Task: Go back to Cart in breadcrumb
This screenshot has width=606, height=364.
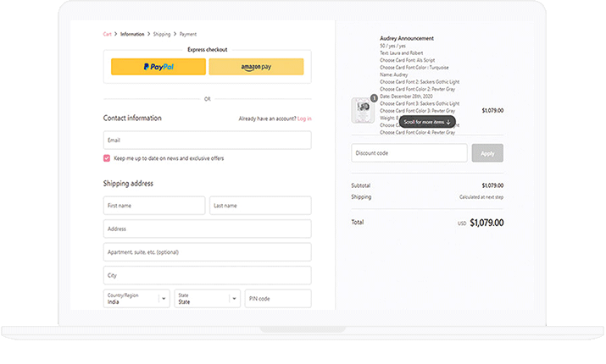Action: pyautogui.click(x=108, y=35)
